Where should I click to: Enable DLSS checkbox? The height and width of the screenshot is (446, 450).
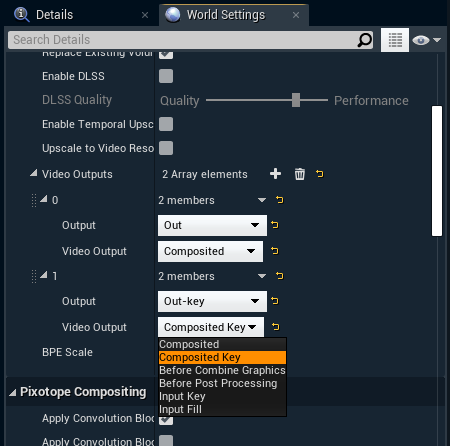pos(166,76)
